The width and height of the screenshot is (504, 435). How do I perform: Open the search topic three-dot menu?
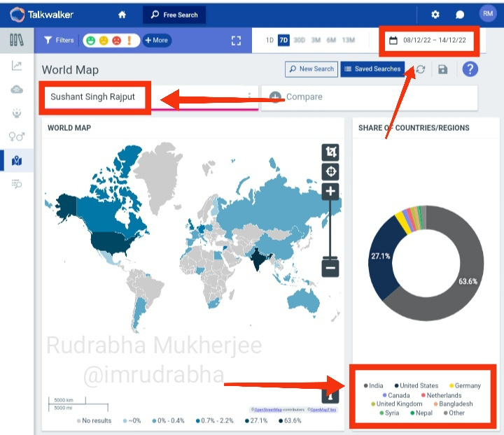(249, 96)
